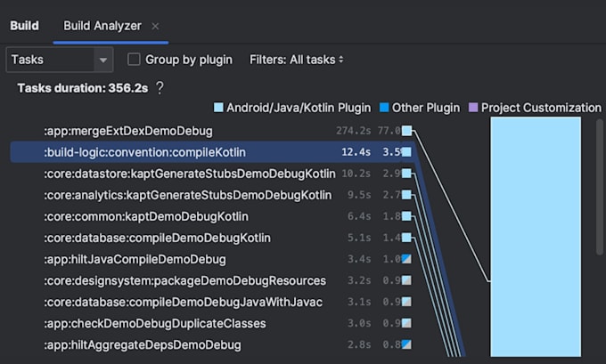Image resolution: width=606 pixels, height=364 pixels.
Task: Select :core:database:compileDemoDebugJavaWithJavac task
Action: click(183, 302)
